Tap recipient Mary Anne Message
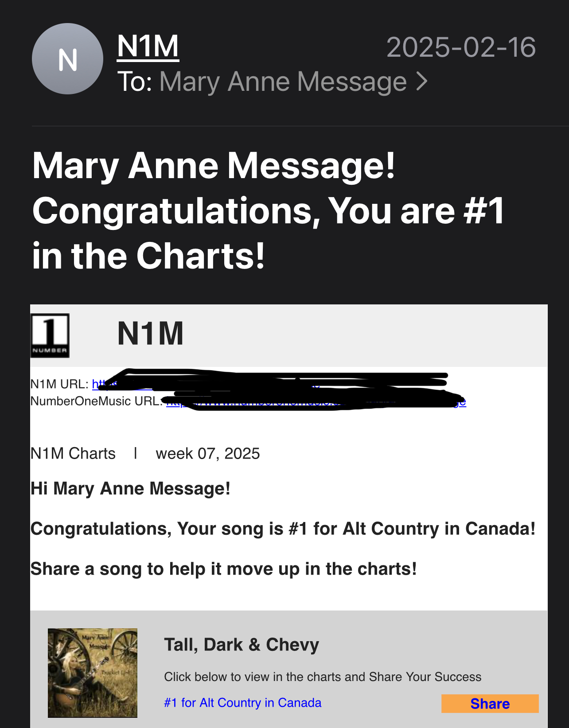This screenshot has width=569, height=728. point(283,82)
